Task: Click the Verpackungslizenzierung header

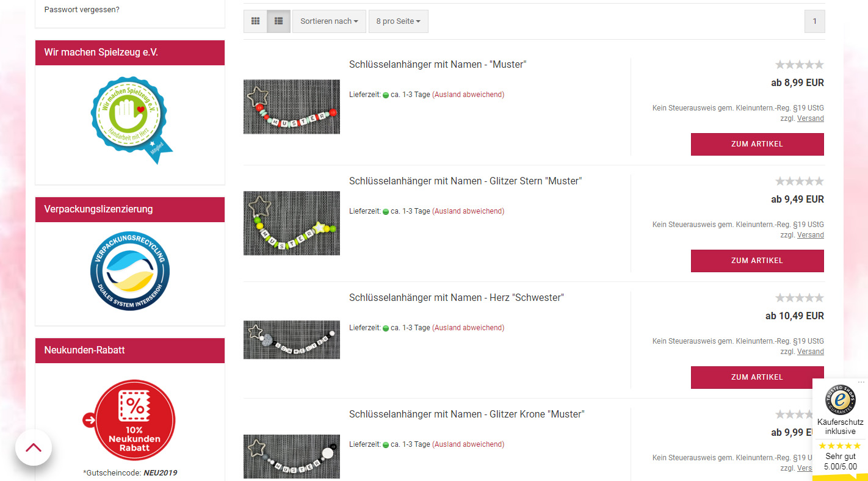Action: click(x=130, y=209)
